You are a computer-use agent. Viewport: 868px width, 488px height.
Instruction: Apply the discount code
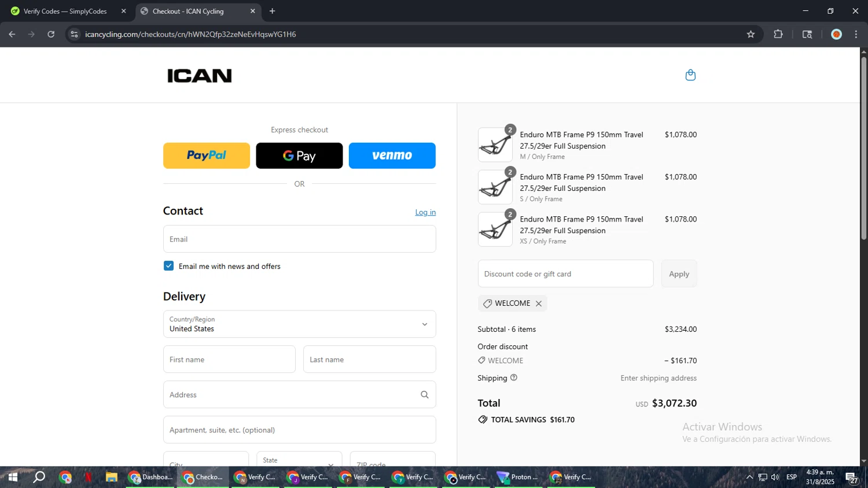pyautogui.click(x=679, y=274)
